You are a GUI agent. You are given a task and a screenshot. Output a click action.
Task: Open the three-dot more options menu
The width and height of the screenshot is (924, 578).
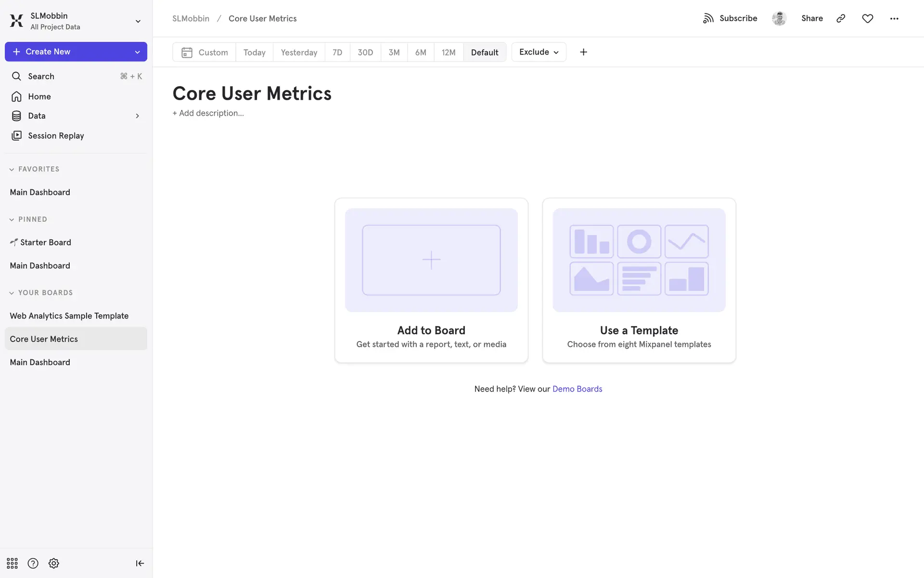[894, 18]
